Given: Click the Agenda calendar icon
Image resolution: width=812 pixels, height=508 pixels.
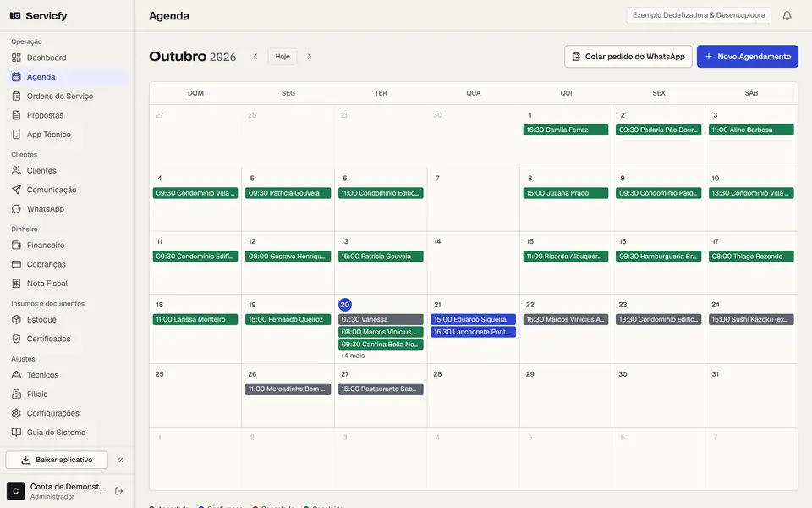Looking at the screenshot, I should (x=17, y=77).
